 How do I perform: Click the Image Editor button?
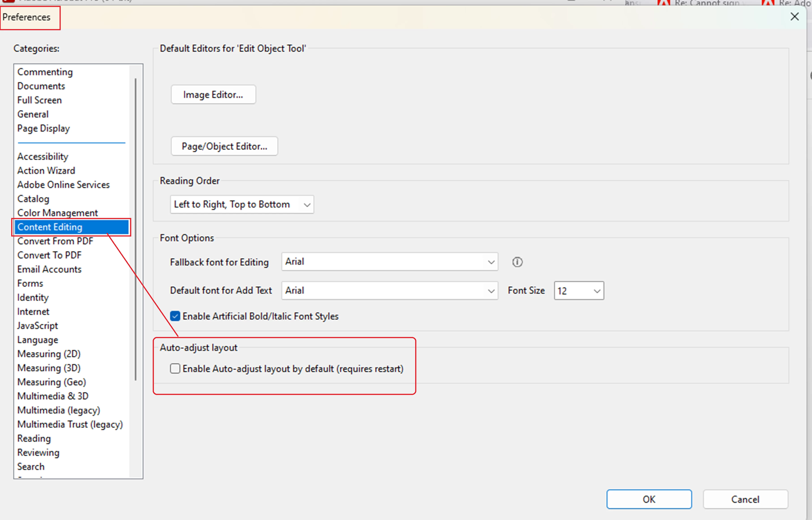pos(213,95)
